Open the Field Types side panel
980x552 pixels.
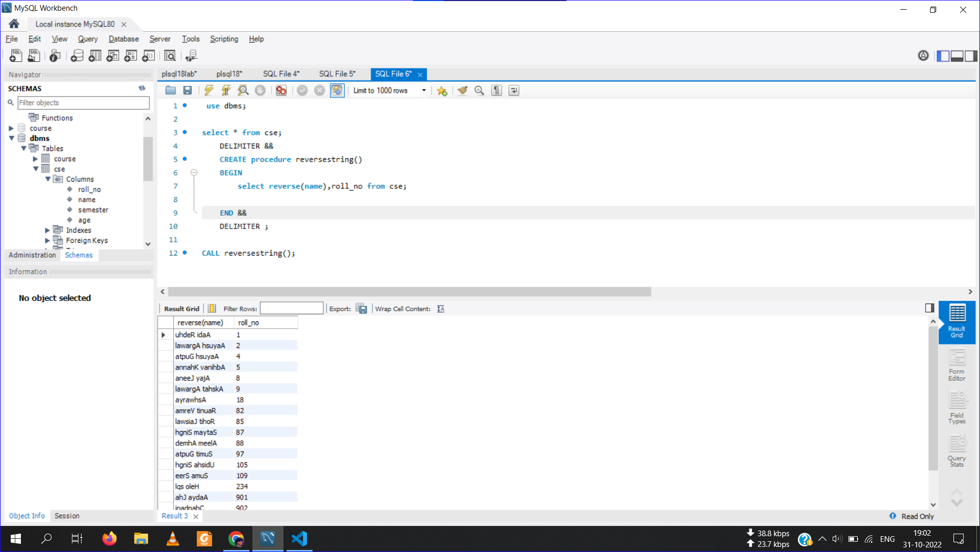957,408
